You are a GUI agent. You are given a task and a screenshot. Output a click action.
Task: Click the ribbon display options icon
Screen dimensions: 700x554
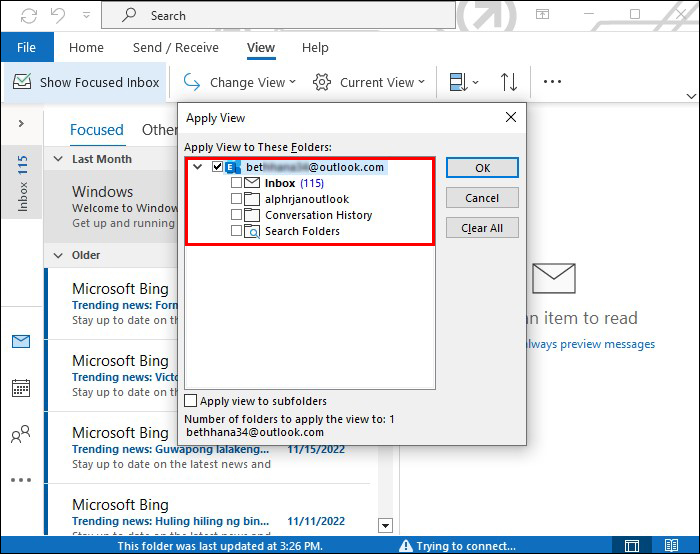(x=542, y=15)
